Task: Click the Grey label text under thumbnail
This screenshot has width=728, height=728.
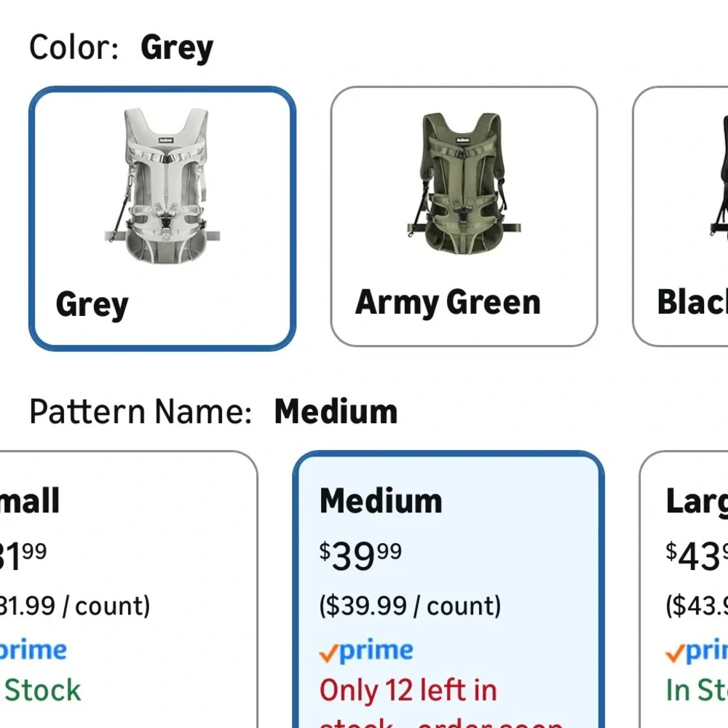Action: [x=92, y=304]
